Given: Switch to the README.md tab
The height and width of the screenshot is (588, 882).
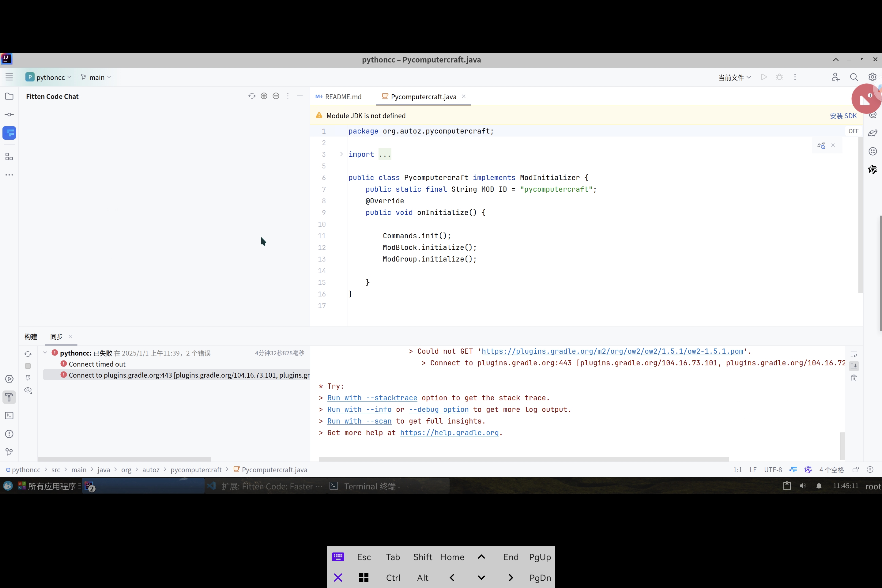Looking at the screenshot, I should click(x=339, y=97).
